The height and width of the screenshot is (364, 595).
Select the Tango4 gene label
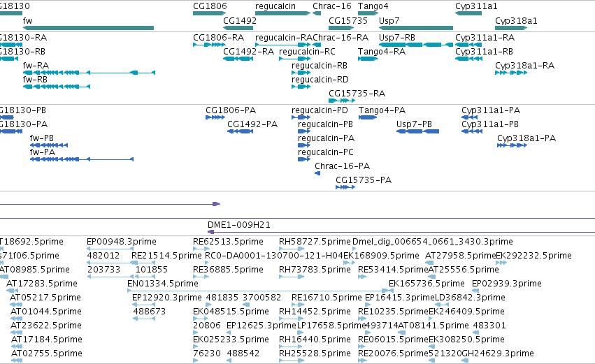coord(373,6)
